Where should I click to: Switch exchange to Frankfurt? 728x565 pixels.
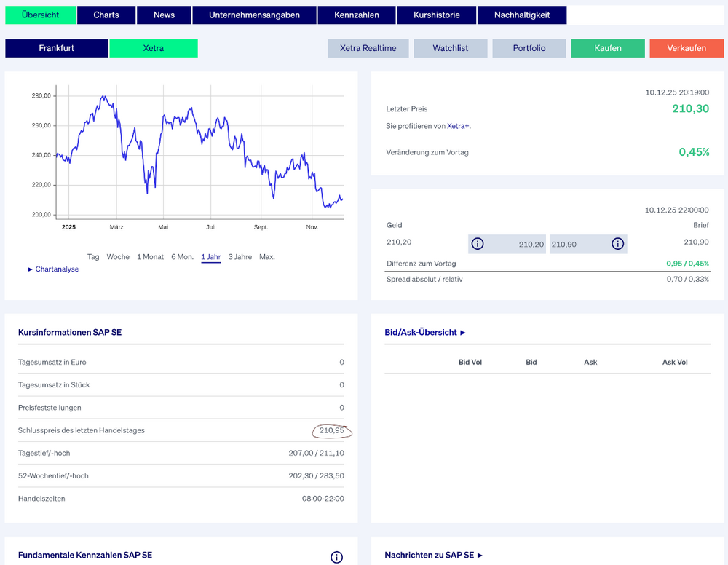[56, 47]
